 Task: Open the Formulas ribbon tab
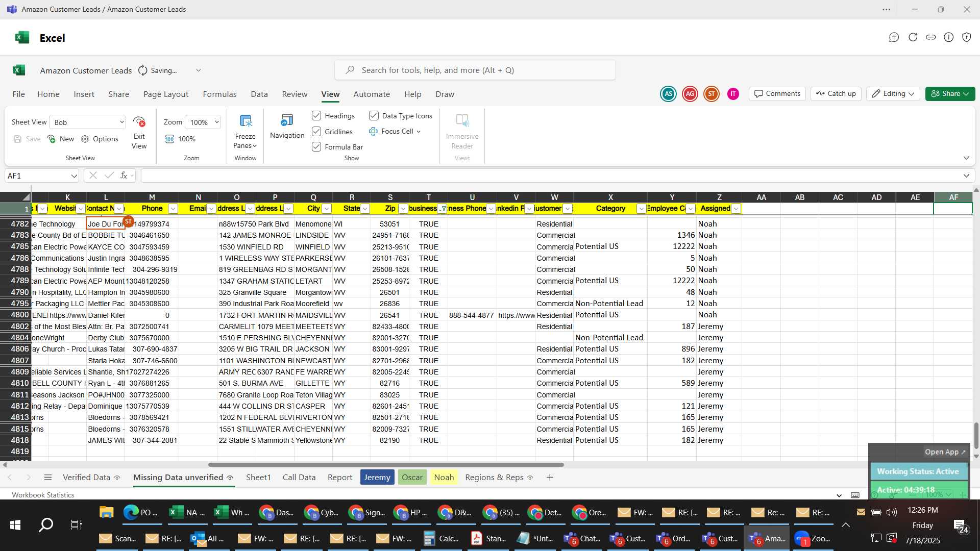coord(219,94)
